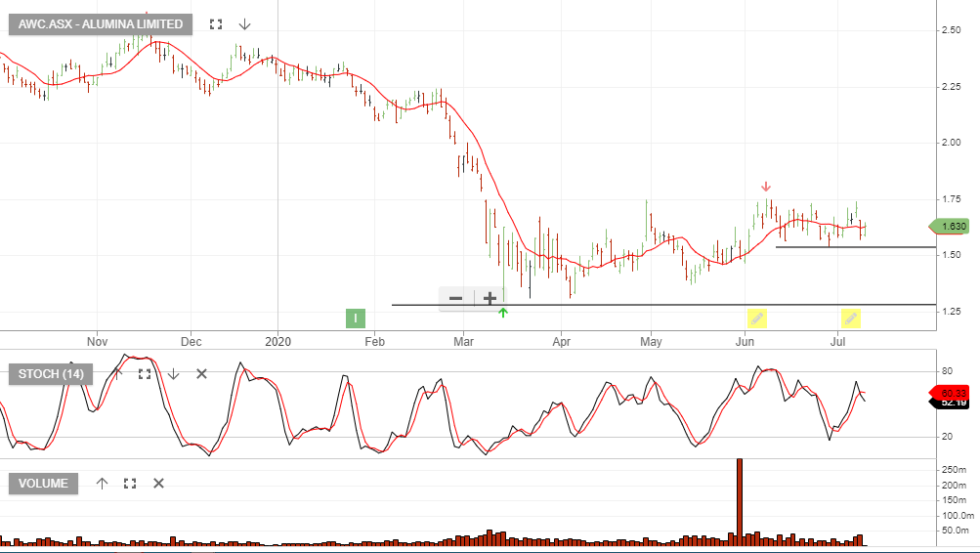Screen dimensions: 980x553
Task: Click the 2.50 price axis label
Action: pyautogui.click(x=952, y=30)
